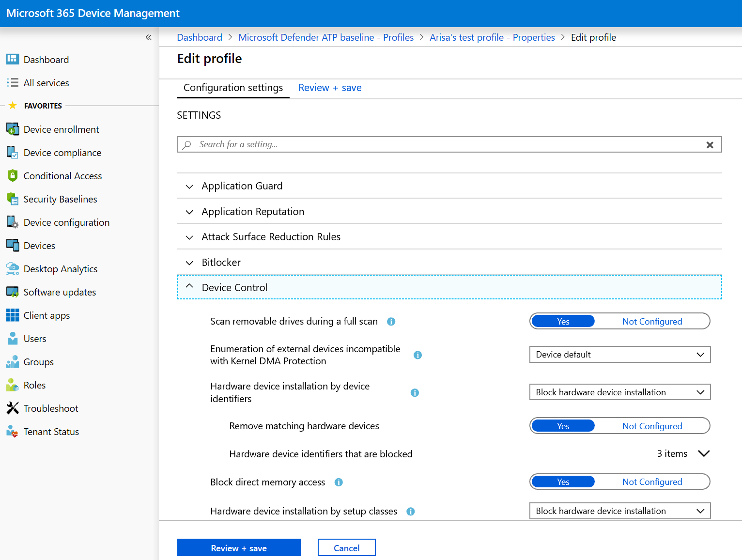
Task: Select the Configuration settings tab
Action: 233,88
